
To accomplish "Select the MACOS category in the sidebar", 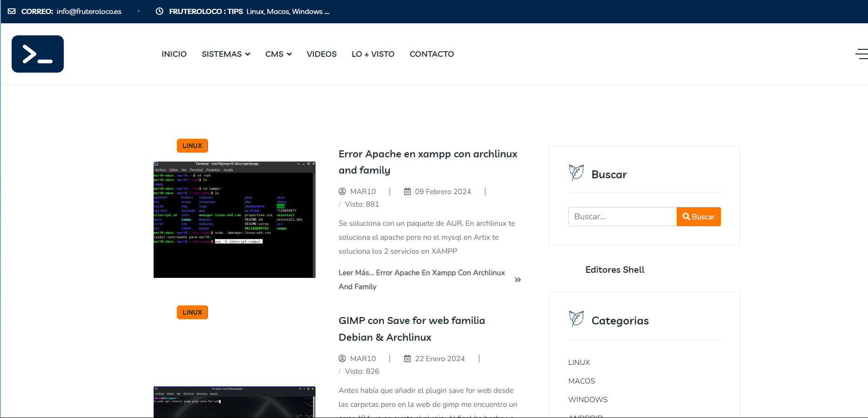I will point(581,381).
